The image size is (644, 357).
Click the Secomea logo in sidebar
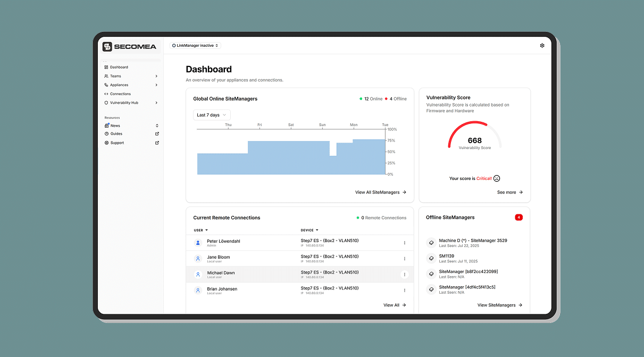pos(130,47)
